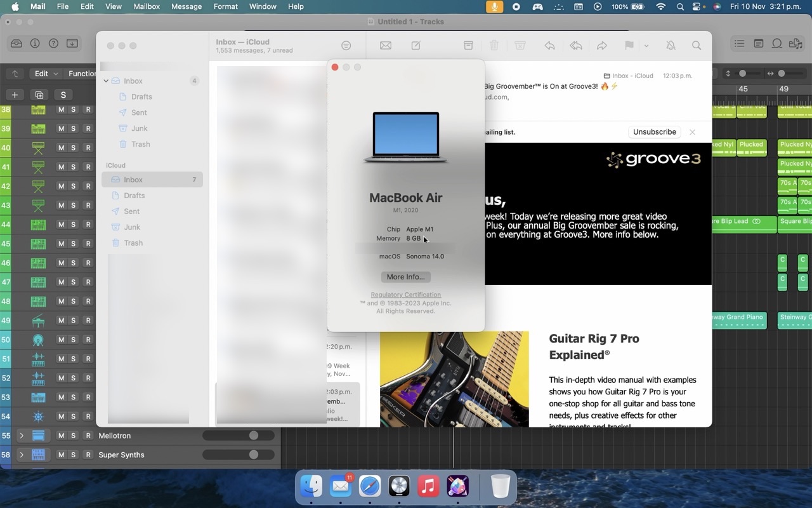
Task: Expand the Mellotron track stack
Action: tap(21, 436)
